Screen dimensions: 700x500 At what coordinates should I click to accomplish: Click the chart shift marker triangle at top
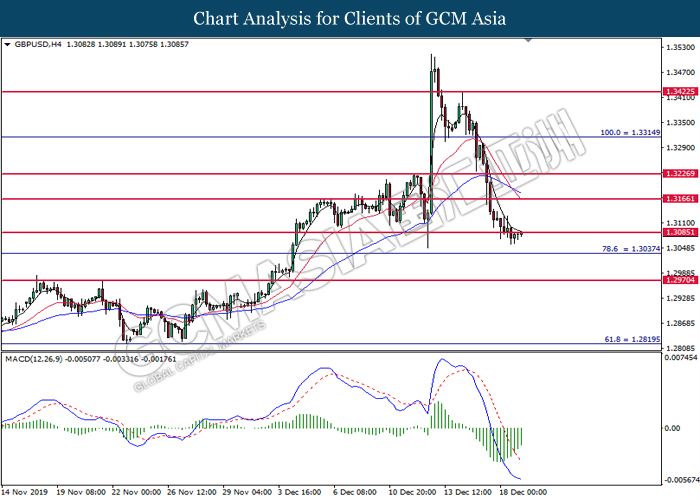528,41
